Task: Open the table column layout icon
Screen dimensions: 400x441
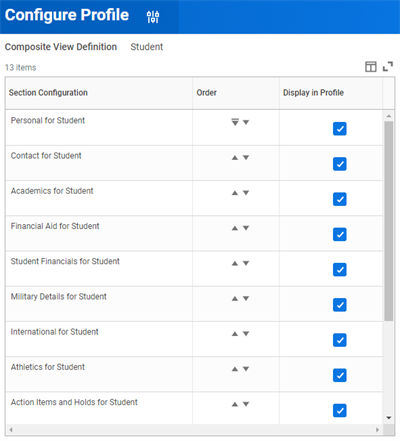Action: coord(371,67)
